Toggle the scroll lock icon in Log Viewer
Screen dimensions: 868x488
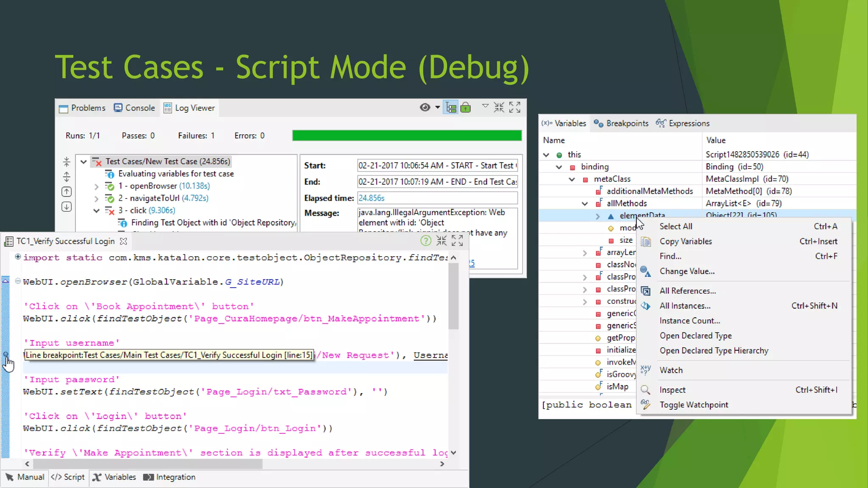tap(465, 108)
